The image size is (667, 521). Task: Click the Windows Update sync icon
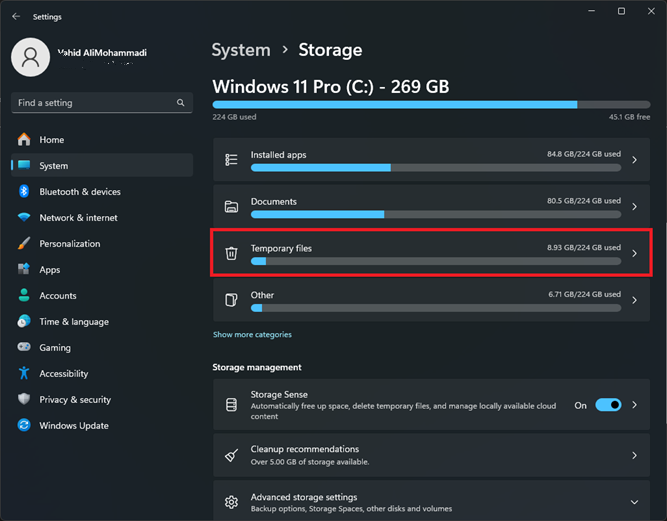pos(24,425)
